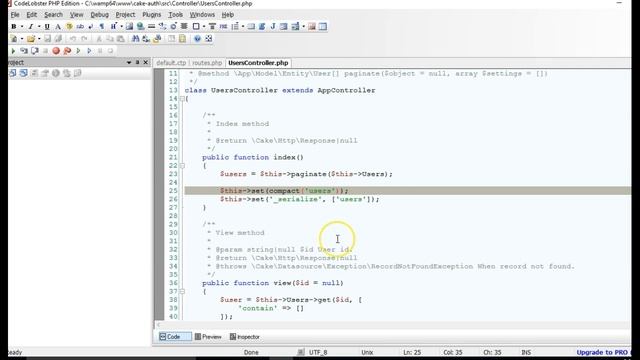
Task: Collapse the index() function fold marker
Action: 182,166
